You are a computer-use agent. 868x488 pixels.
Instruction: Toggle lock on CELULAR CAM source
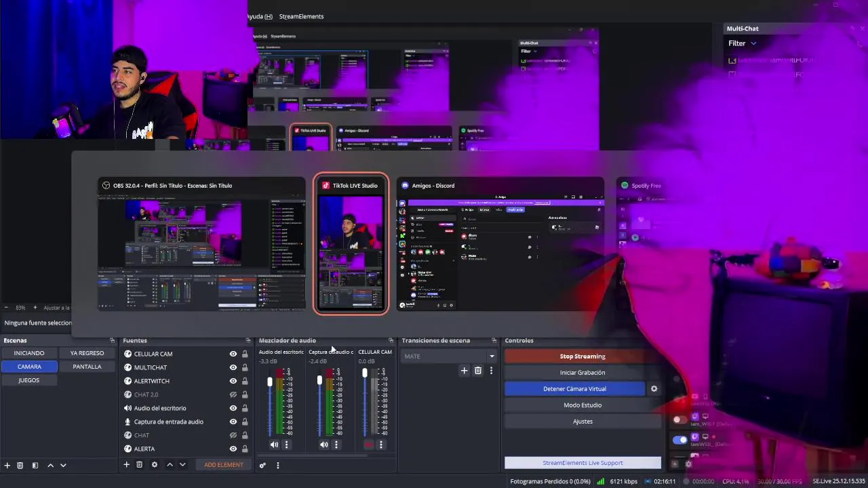coord(245,354)
